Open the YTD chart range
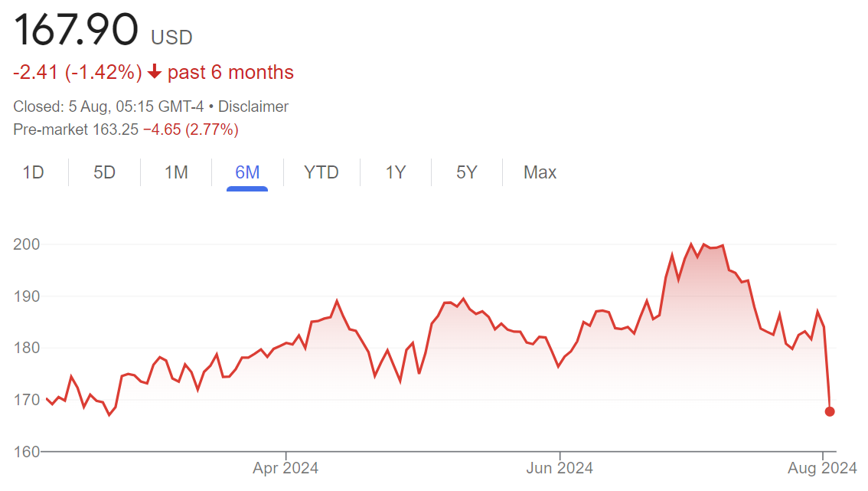The height and width of the screenshot is (491, 868). [x=321, y=172]
